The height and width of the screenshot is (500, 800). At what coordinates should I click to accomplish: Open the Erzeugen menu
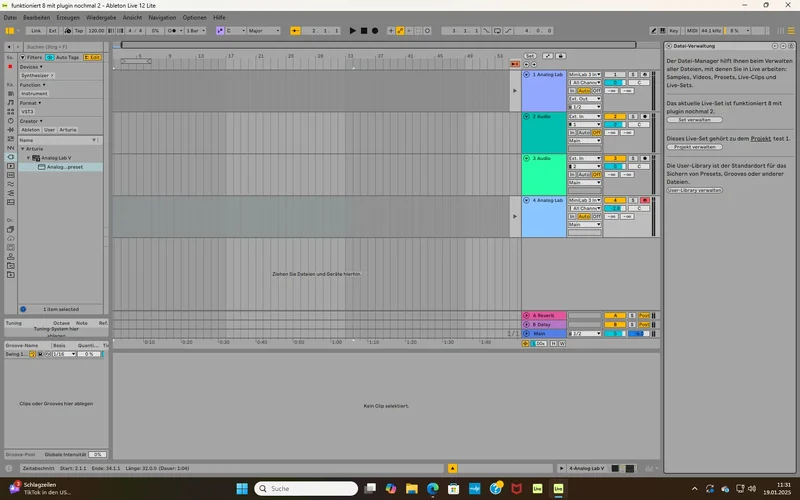pos(68,17)
